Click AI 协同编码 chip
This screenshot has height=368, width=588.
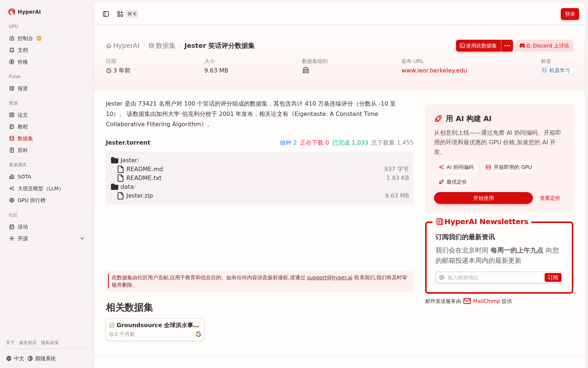pyautogui.click(x=456, y=167)
